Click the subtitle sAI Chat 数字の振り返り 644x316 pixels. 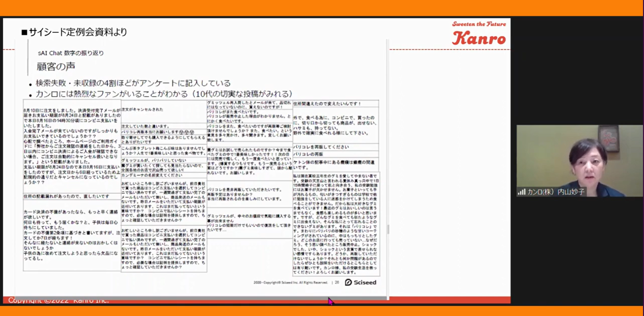(71, 53)
